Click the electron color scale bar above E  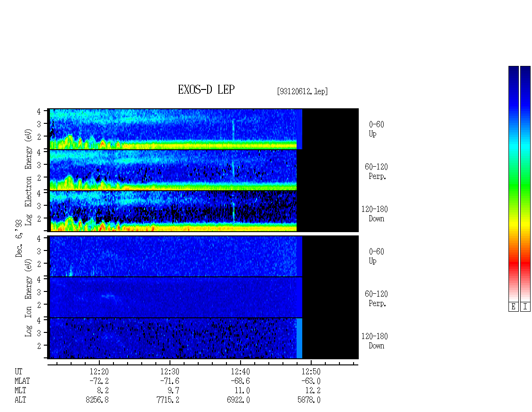pos(513,184)
